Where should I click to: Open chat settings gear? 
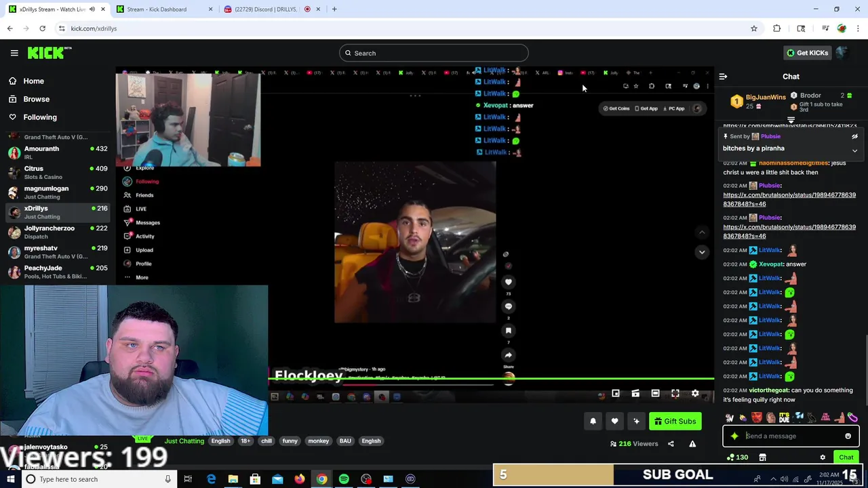pos(823,457)
